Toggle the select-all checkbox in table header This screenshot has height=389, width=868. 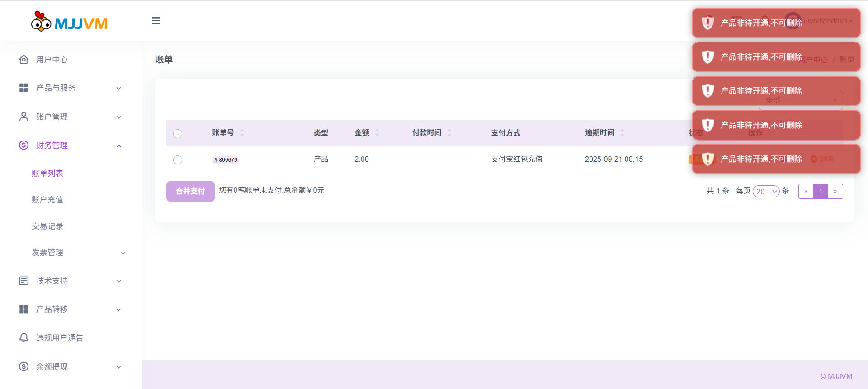(178, 133)
